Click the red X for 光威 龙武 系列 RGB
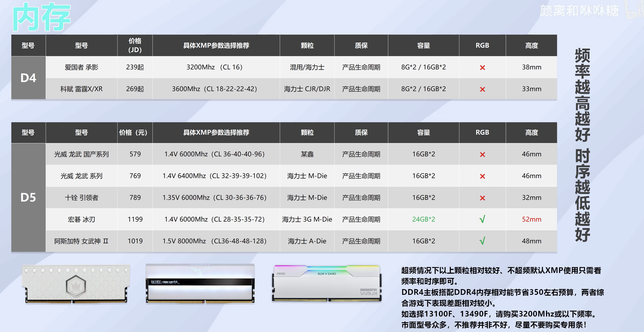This screenshot has width=644, height=332. (482, 176)
